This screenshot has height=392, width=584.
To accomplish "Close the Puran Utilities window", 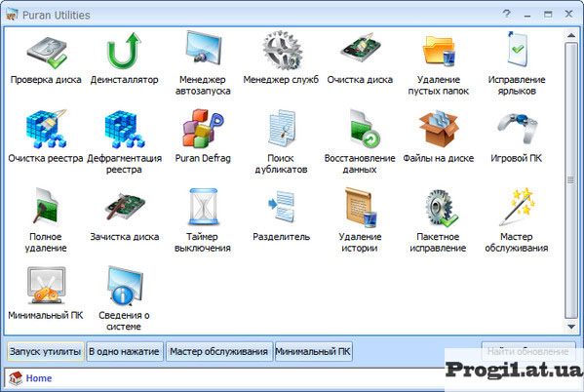I will click(x=568, y=15).
